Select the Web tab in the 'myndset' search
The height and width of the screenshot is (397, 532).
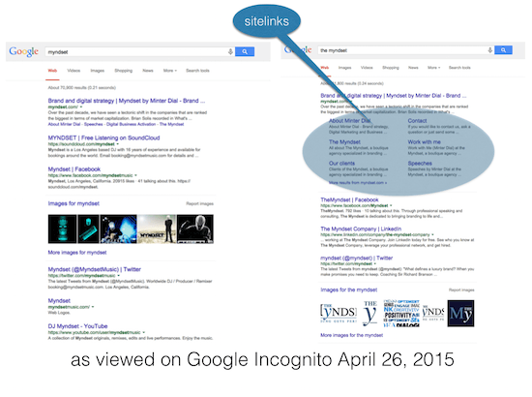52,71
